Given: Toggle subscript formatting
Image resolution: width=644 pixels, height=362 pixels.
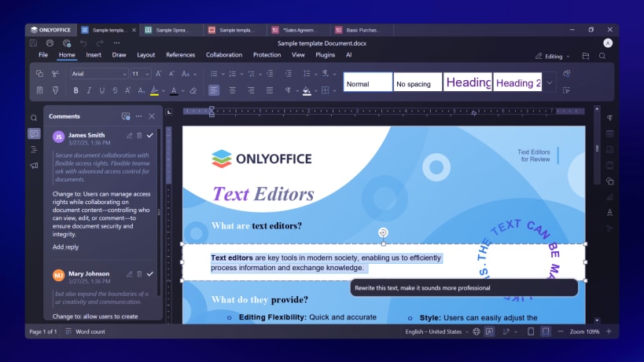Looking at the screenshot, I should click(x=141, y=90).
